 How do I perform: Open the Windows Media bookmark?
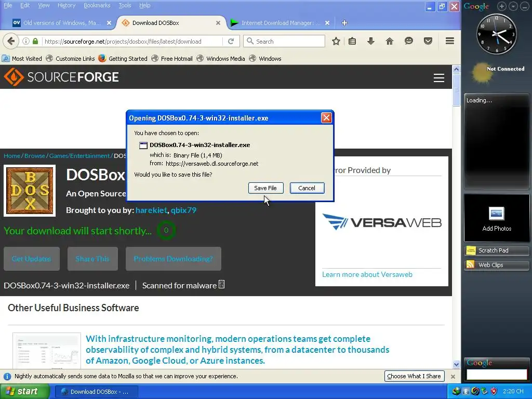pyautogui.click(x=221, y=58)
